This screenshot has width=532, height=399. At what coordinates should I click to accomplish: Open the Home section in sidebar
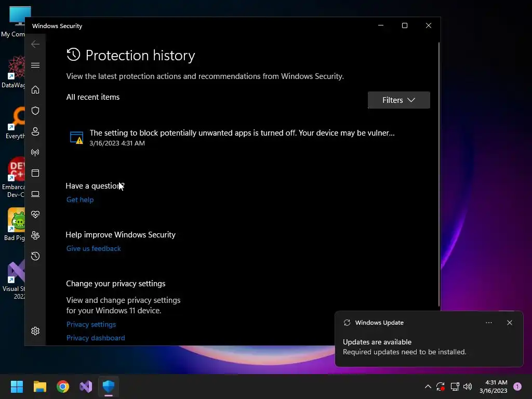tap(35, 89)
